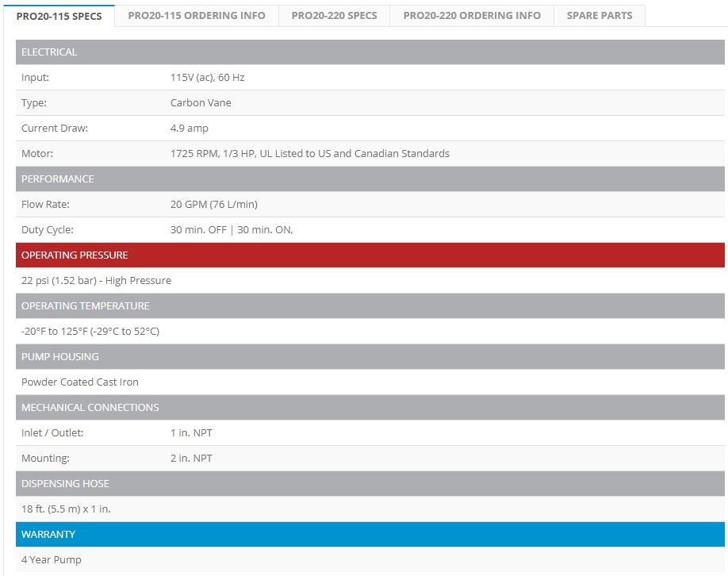Click the text "22 psi (1.52 bar) - High Pressure"
The width and height of the screenshot is (728, 576).
pyautogui.click(x=96, y=281)
